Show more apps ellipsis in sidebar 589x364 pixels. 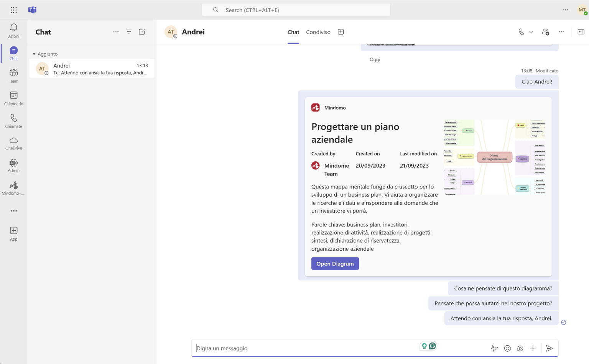(14, 211)
